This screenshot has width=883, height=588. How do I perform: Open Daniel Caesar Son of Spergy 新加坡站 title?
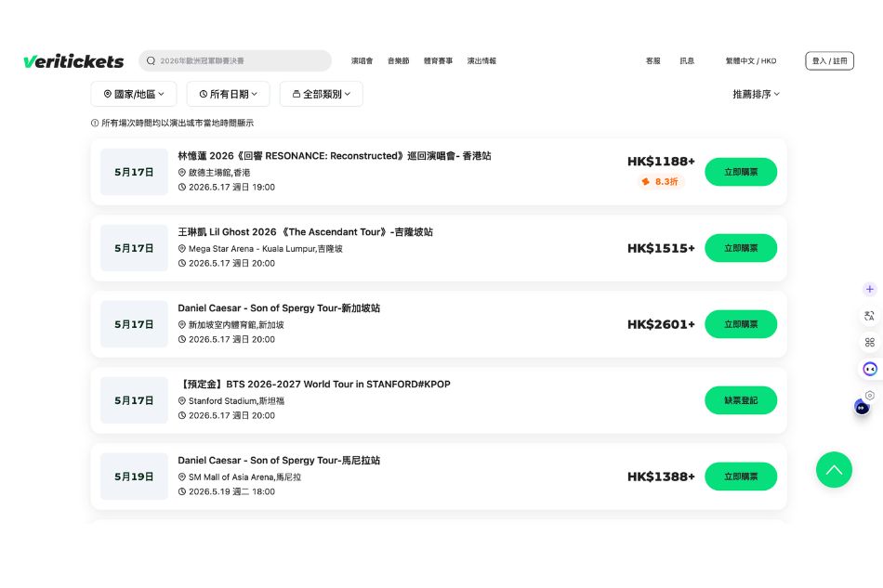279,307
